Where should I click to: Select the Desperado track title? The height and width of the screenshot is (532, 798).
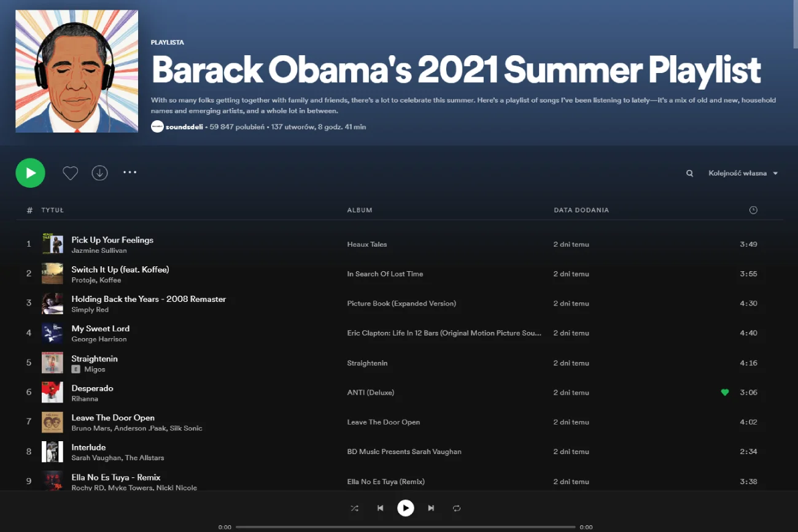click(x=92, y=388)
